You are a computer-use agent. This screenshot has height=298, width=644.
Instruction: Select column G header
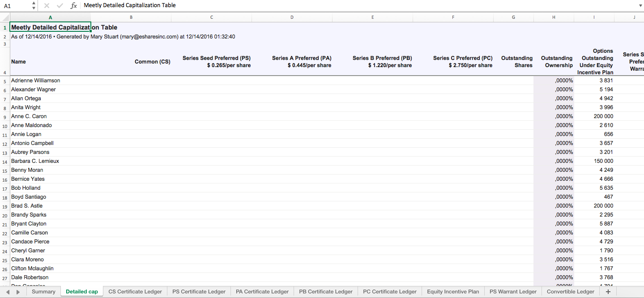[x=514, y=17]
